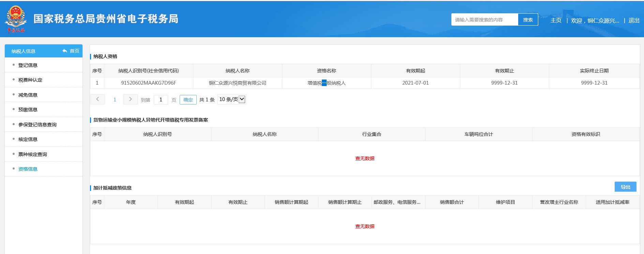Image resolution: width=644 pixels, height=254 pixels.
Task: Click the 首页 back arrow icon
Action: (65, 51)
